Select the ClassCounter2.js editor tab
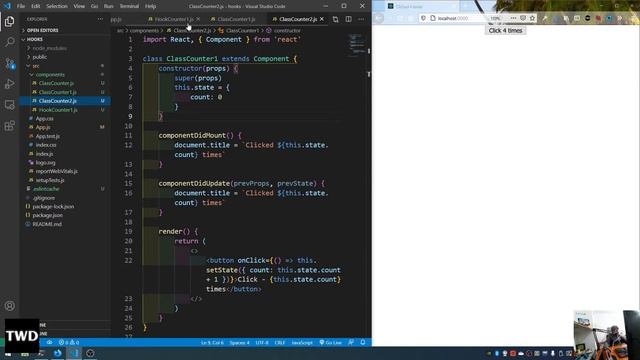Image resolution: width=640 pixels, height=360 pixels. (x=297, y=19)
